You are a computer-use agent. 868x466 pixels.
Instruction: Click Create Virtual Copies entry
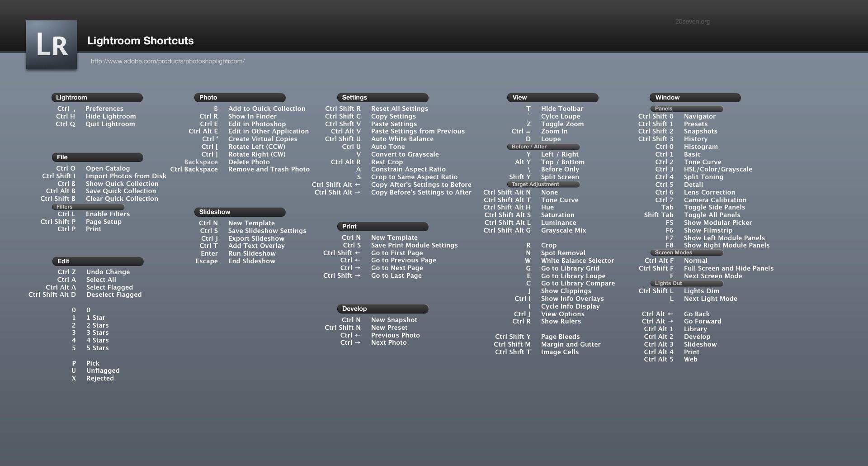(263, 139)
